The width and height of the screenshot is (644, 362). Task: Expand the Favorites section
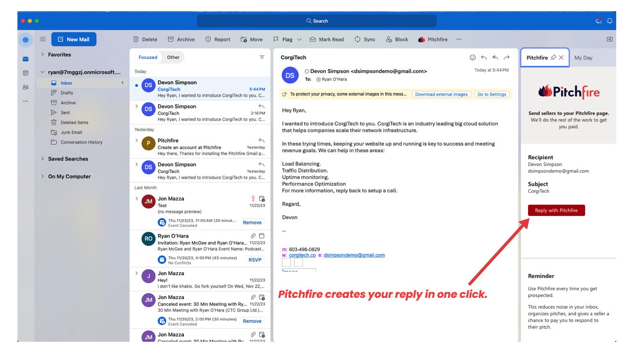[x=42, y=55]
